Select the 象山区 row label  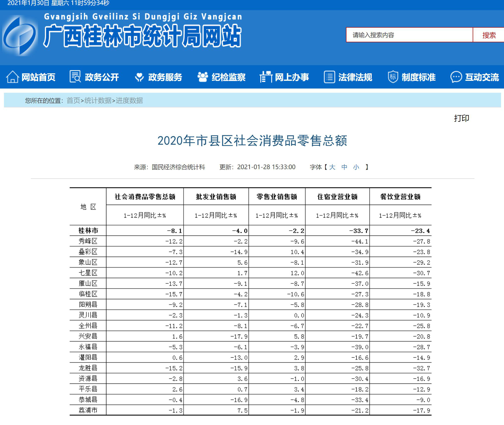point(88,262)
